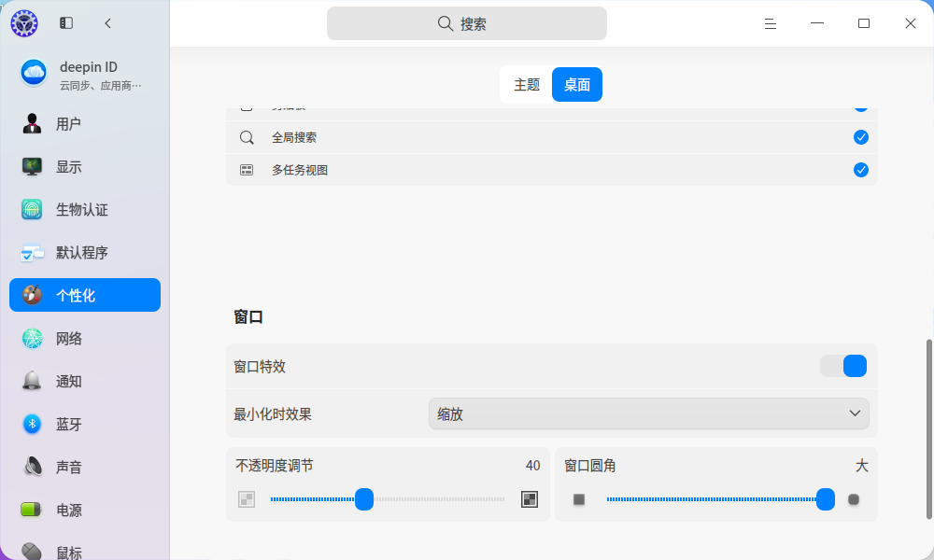934x560 pixels.
Task: Focus the 搜索 search field
Action: tap(467, 23)
